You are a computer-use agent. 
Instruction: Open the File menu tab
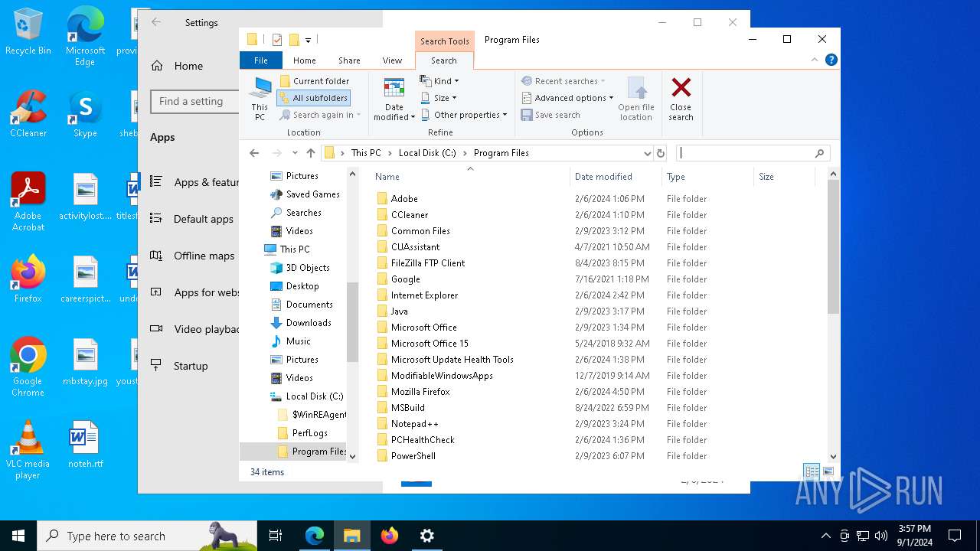[x=261, y=60]
